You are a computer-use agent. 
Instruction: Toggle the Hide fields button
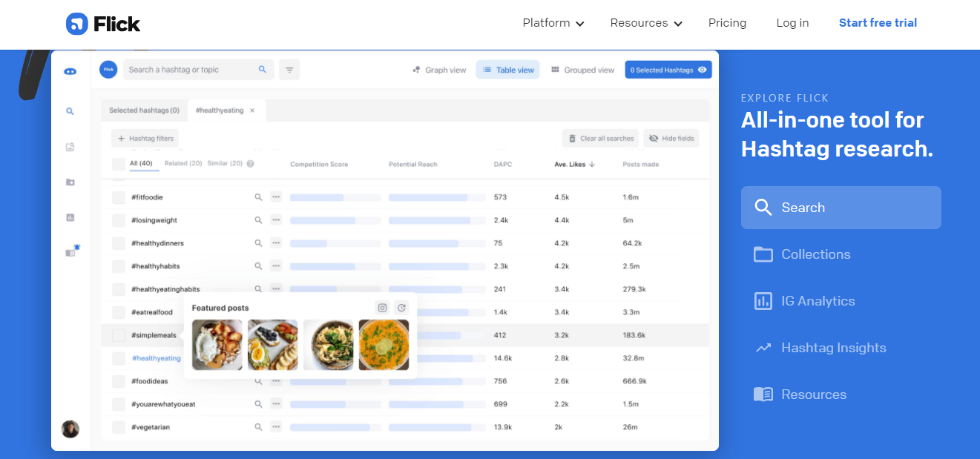point(671,138)
